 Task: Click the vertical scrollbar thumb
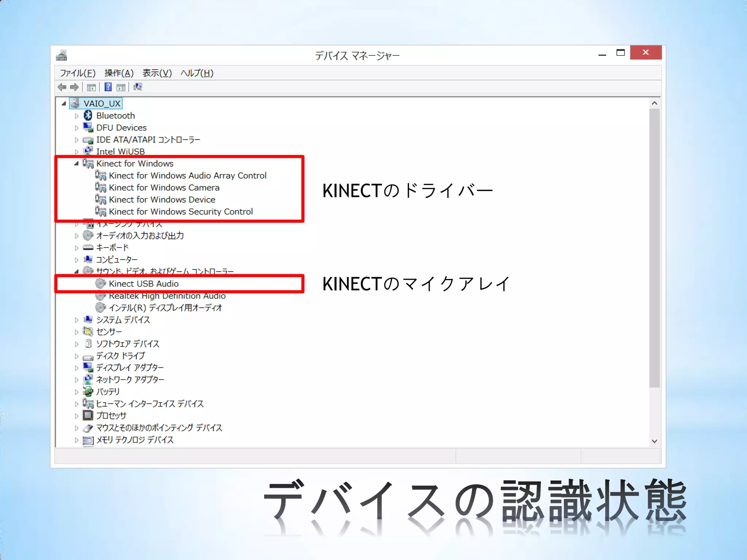coord(654,248)
